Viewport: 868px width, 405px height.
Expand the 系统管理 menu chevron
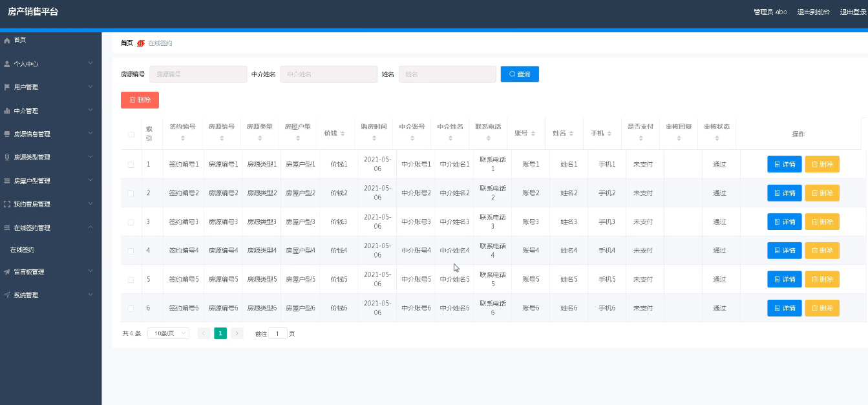tap(90, 295)
